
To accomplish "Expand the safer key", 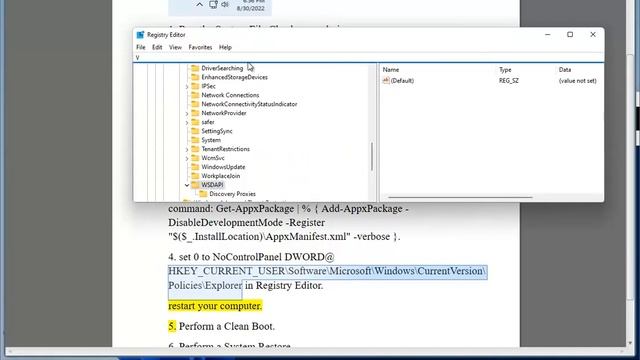I will pyautogui.click(x=187, y=122).
